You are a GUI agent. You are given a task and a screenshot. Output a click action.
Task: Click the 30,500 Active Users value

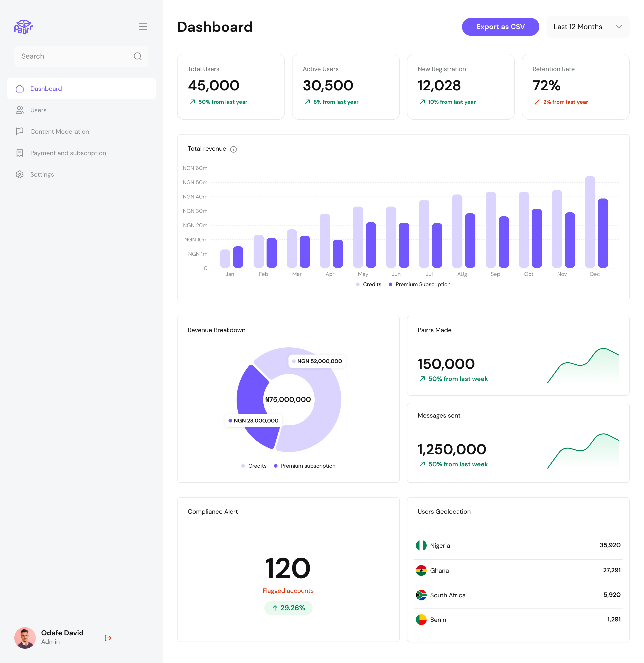tap(328, 85)
